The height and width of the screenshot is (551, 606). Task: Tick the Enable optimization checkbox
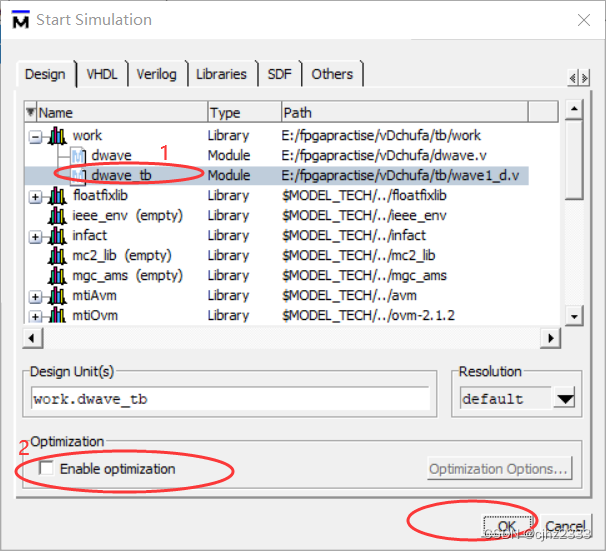pos(46,468)
